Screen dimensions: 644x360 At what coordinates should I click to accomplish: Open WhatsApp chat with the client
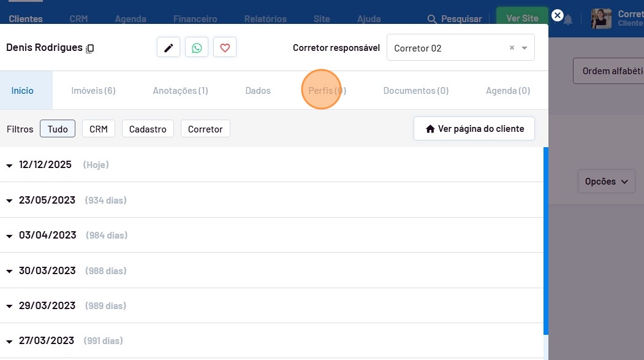click(x=197, y=48)
